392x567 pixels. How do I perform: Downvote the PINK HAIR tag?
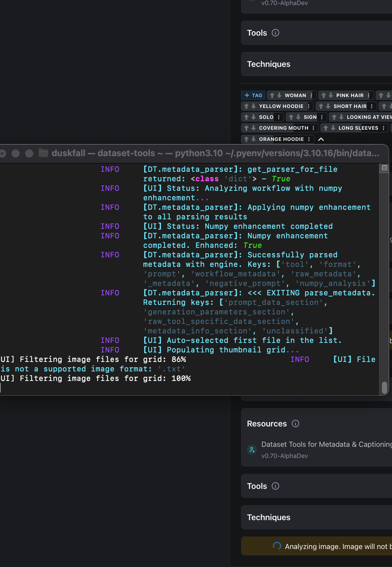[331, 95]
